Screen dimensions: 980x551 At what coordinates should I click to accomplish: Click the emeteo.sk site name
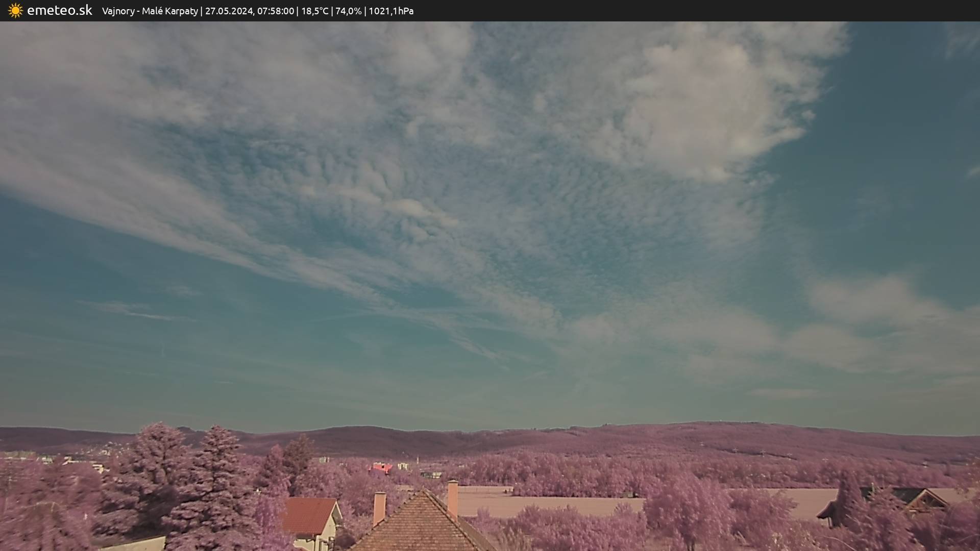[x=59, y=10]
